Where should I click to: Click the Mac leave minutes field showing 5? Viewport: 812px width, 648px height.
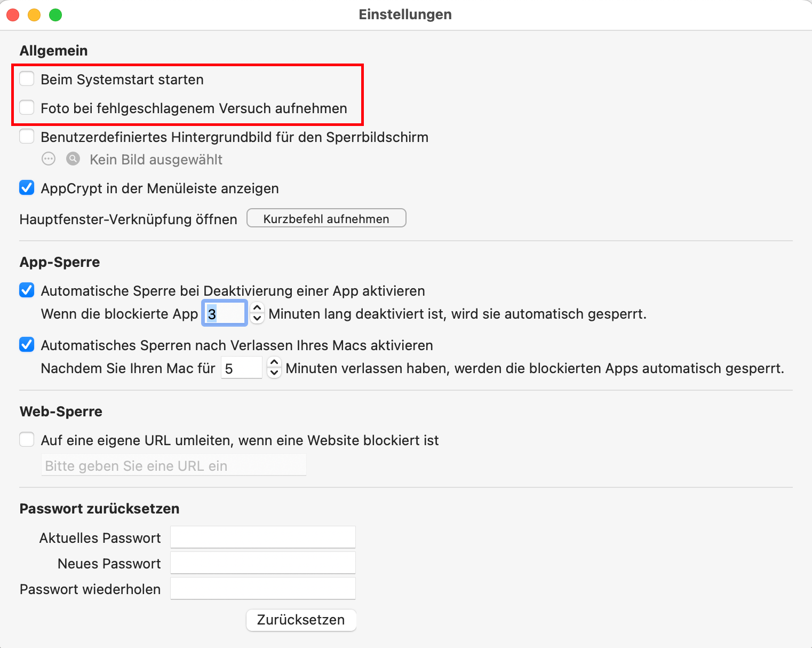pos(242,368)
